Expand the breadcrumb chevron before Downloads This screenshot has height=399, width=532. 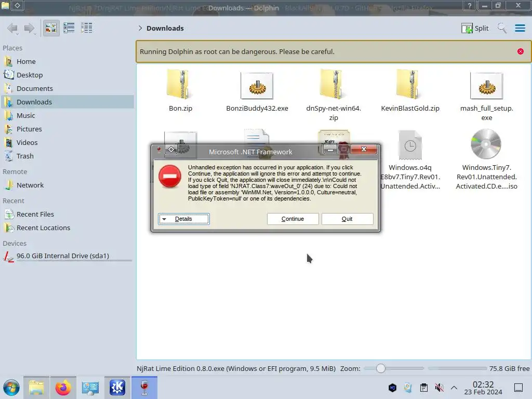(140, 28)
